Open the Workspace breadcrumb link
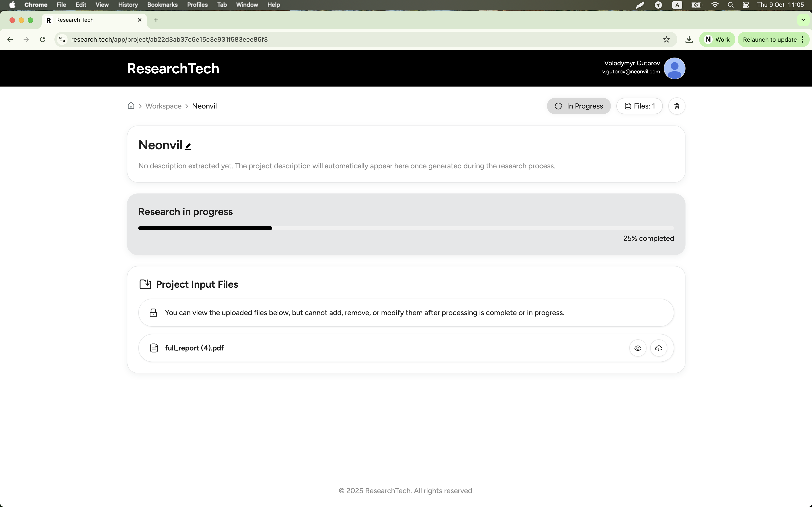 [x=163, y=106]
